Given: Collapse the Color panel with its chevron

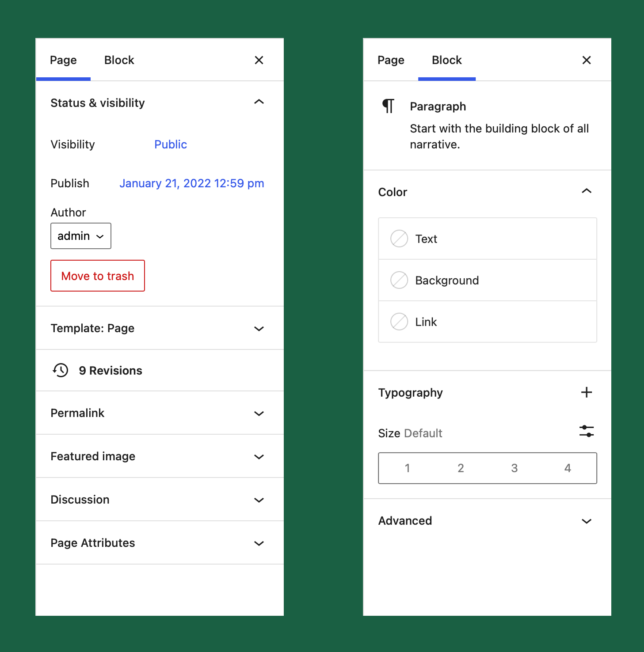Looking at the screenshot, I should pyautogui.click(x=587, y=191).
